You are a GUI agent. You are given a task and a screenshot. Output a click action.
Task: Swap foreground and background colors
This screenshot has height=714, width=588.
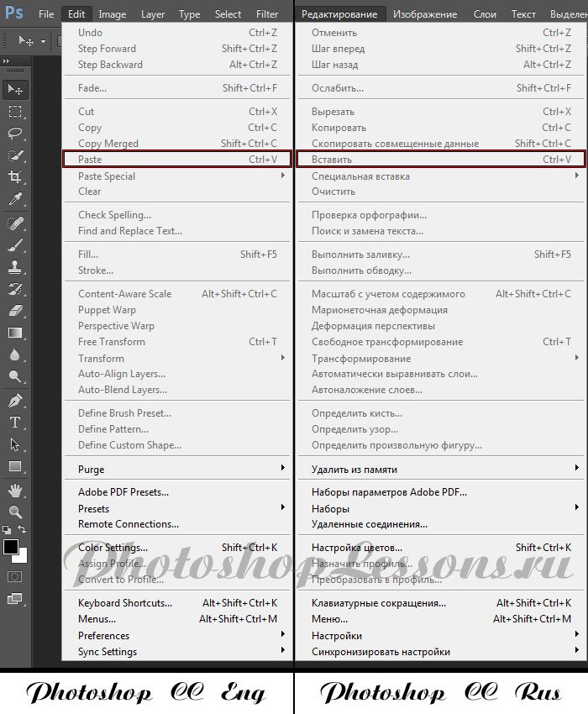[x=23, y=530]
